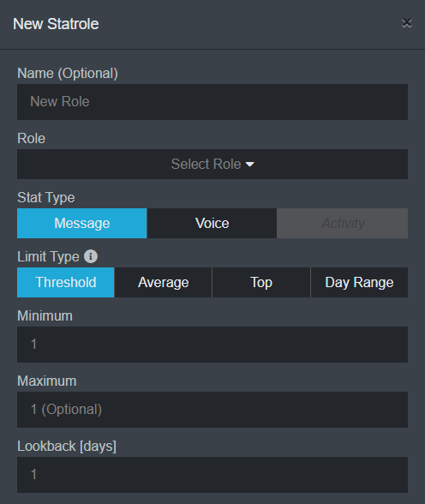Choose the Top limit type
Viewport: 425px width, 504px height.
coord(261,283)
